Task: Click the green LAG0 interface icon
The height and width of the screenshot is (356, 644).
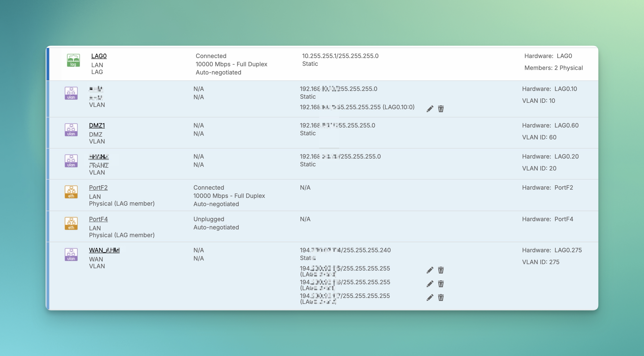Action: 73,60
